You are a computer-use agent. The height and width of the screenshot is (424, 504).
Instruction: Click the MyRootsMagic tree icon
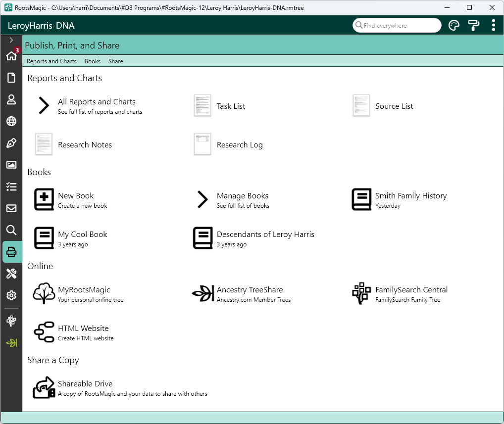point(44,293)
